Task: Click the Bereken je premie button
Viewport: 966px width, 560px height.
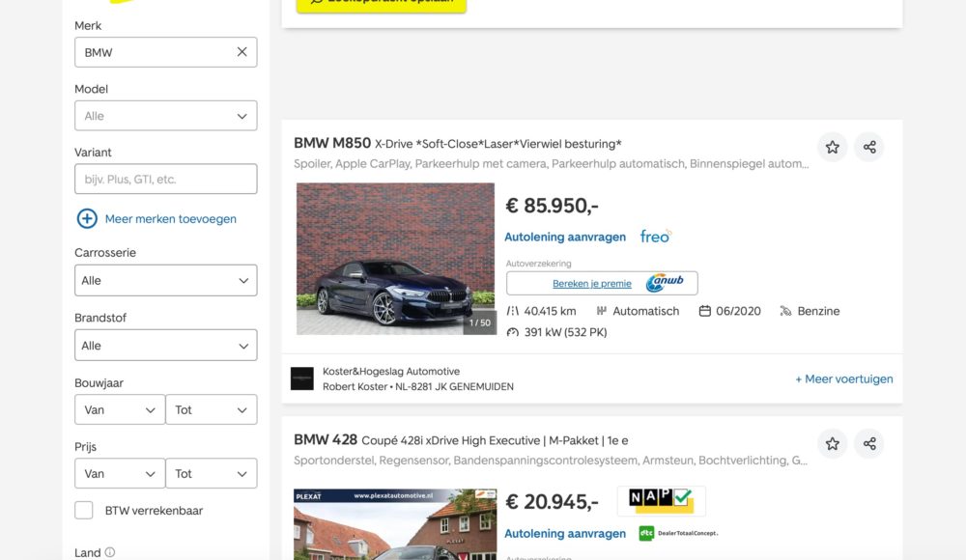Action: [x=591, y=282]
